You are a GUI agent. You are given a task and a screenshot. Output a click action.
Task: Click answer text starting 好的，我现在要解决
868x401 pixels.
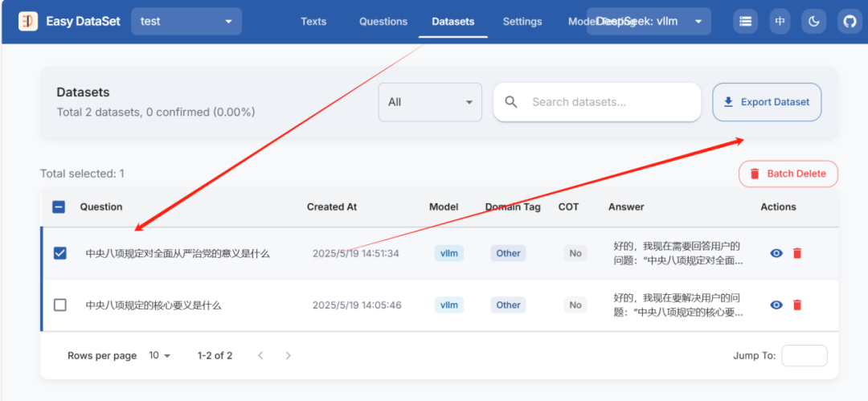coord(678,305)
